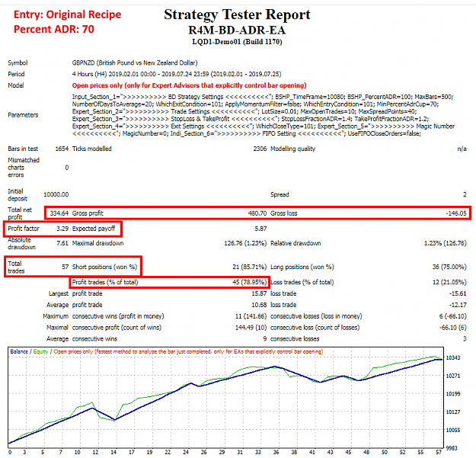Image resolution: width=476 pixels, height=458 pixels.
Task: Click the chart x-axis tick 36
Action: pyautogui.click(x=276, y=452)
